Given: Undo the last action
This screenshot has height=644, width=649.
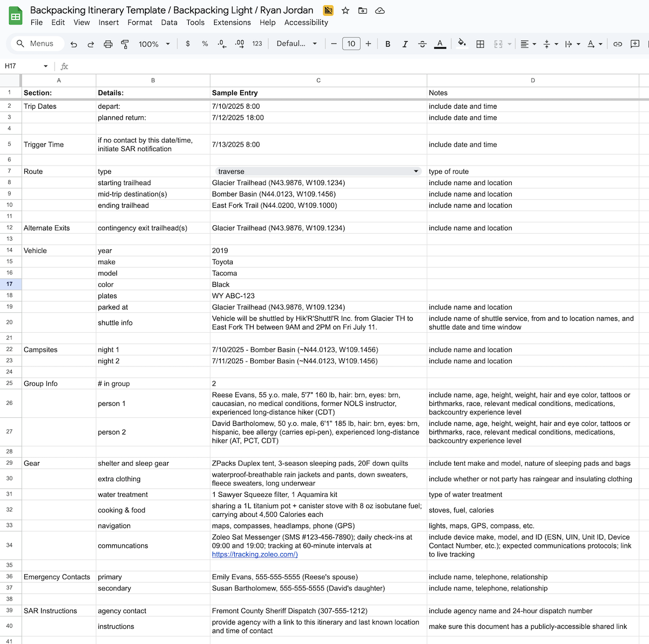Looking at the screenshot, I should point(74,44).
